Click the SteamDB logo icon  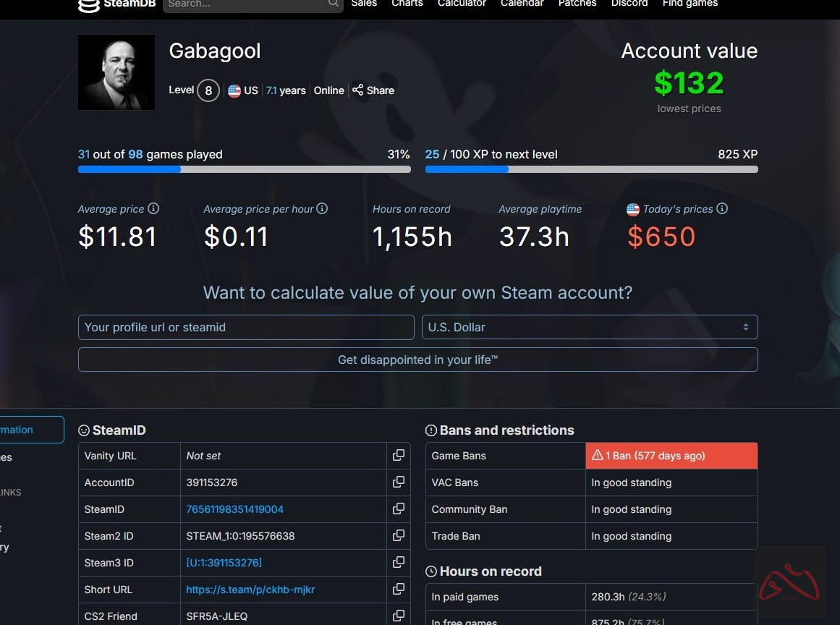[88, 5]
